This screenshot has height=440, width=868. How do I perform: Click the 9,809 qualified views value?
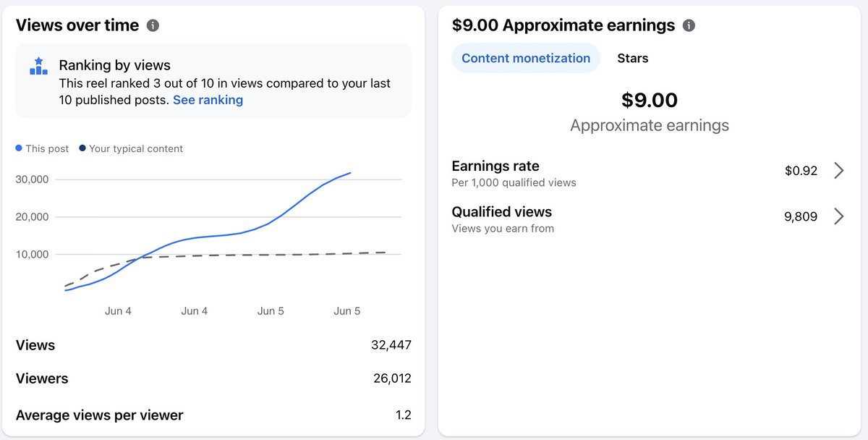[801, 216]
